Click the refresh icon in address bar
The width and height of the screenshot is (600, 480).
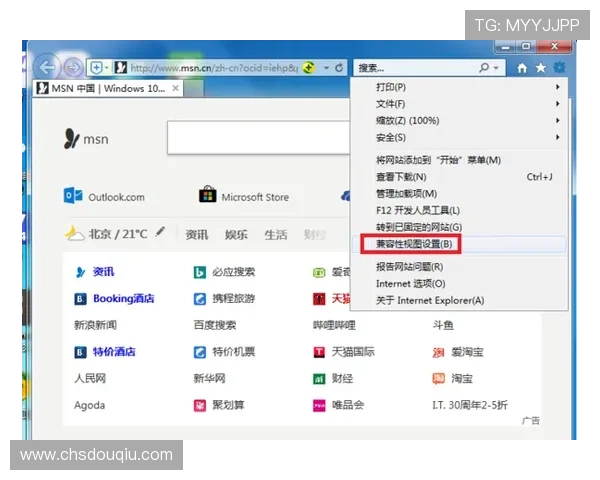coord(339,68)
